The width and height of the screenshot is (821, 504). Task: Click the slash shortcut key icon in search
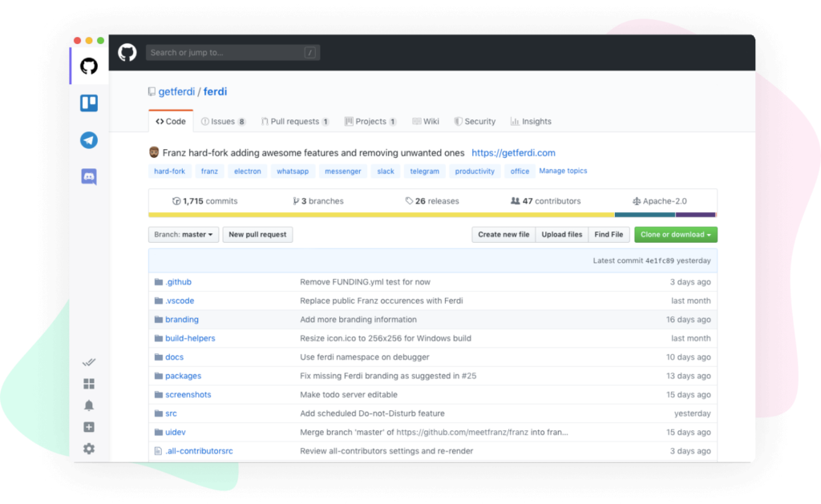pyautogui.click(x=310, y=52)
